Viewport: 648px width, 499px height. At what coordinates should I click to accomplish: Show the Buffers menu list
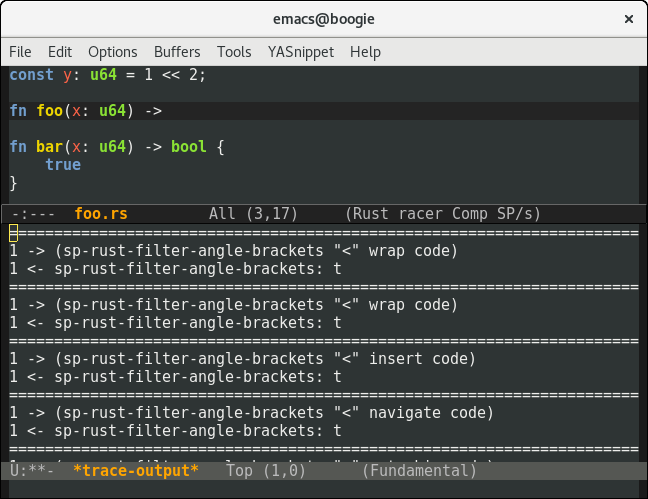click(x=177, y=52)
